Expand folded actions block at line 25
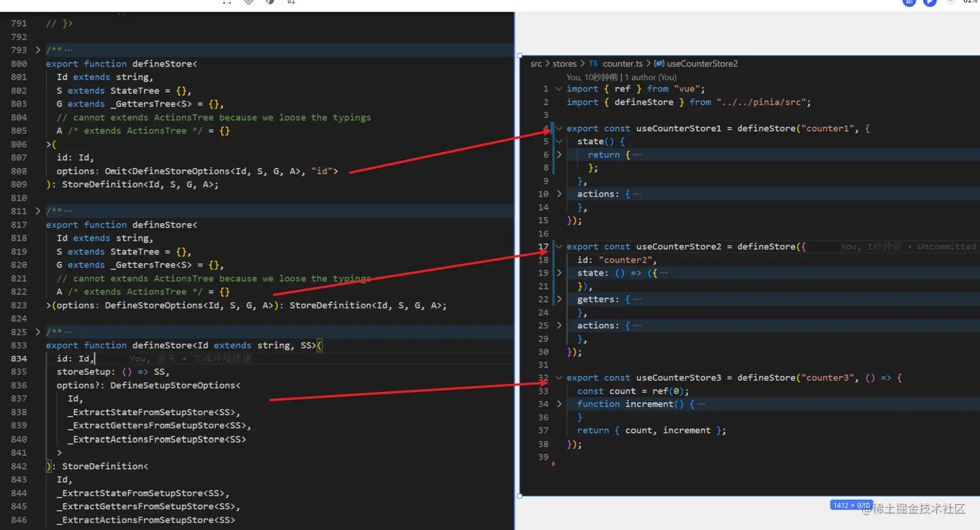This screenshot has width=980, height=530. [x=559, y=326]
